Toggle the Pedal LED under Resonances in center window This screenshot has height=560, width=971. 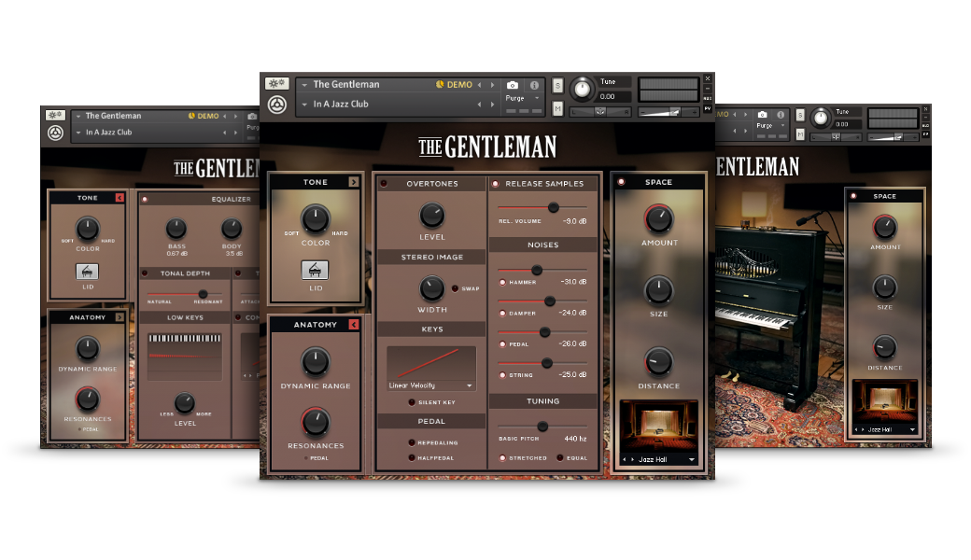tap(306, 458)
